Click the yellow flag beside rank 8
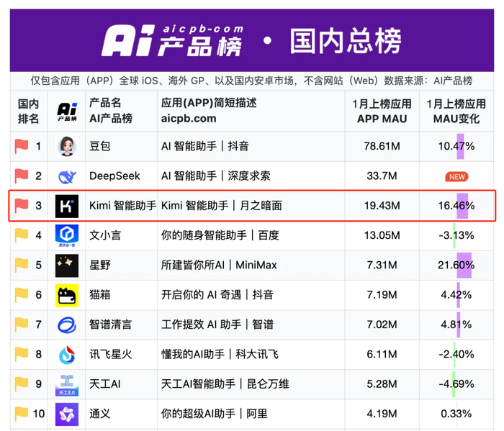The width and height of the screenshot is (504, 431). pos(22,354)
